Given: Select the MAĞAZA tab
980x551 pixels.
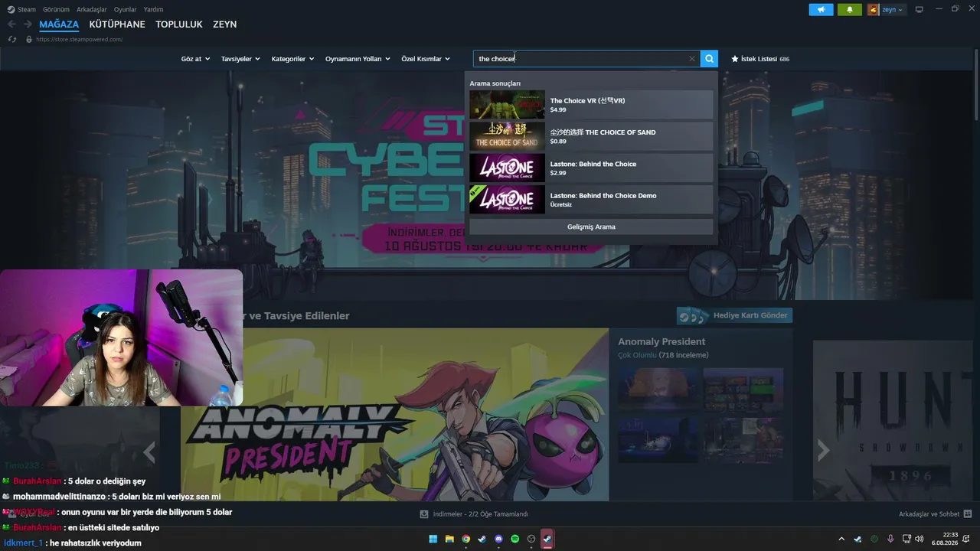Looking at the screenshot, I should [59, 24].
